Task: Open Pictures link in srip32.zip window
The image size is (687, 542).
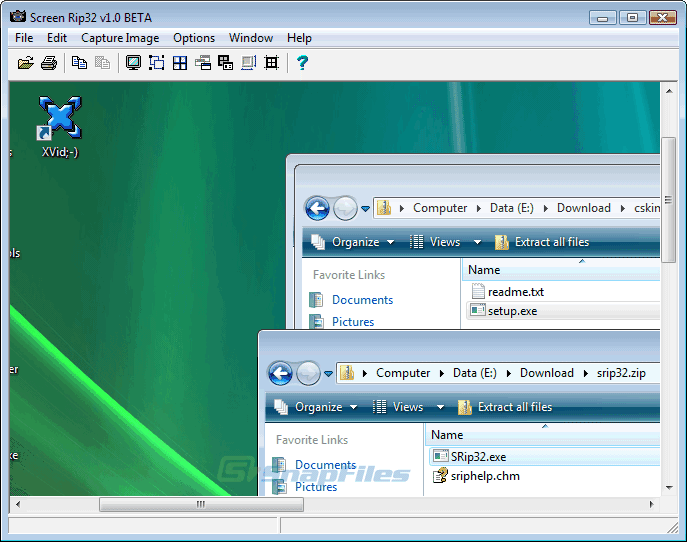Action: [316, 487]
